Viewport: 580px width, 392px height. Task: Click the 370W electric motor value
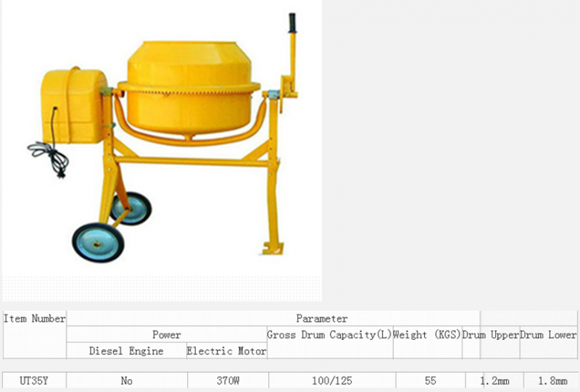coord(227,380)
